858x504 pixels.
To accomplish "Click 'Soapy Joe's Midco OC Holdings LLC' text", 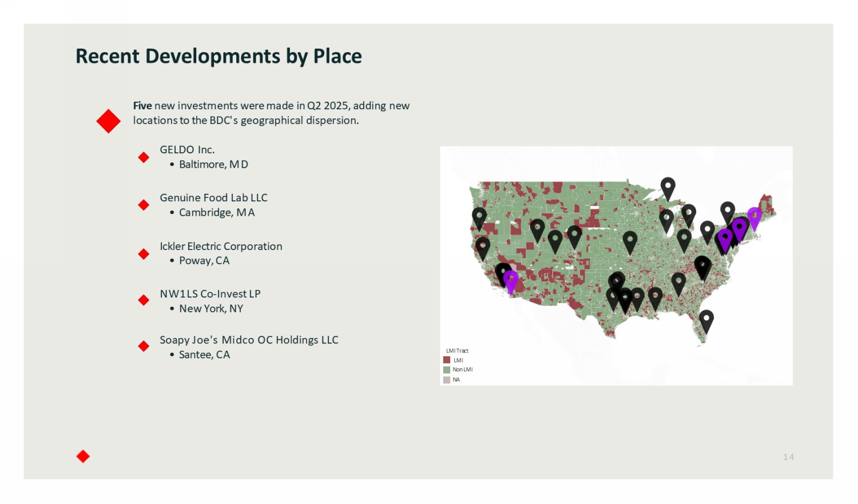I will 249,340.
